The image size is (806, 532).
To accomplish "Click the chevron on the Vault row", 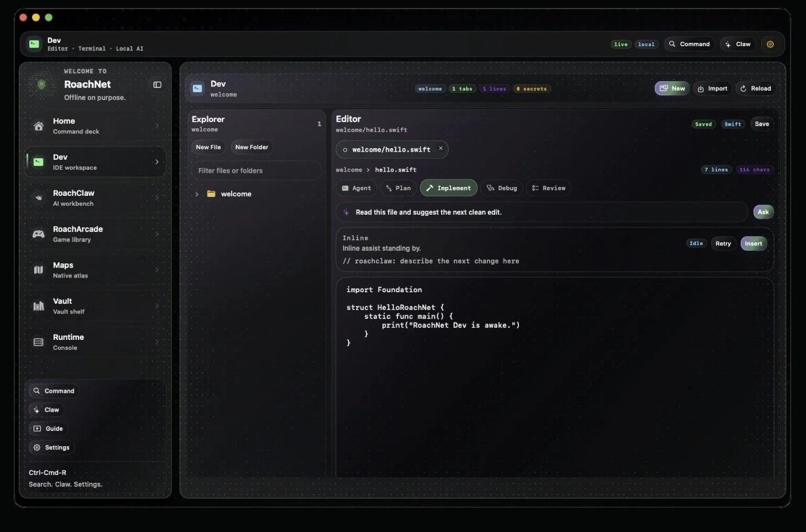I will pos(157,306).
